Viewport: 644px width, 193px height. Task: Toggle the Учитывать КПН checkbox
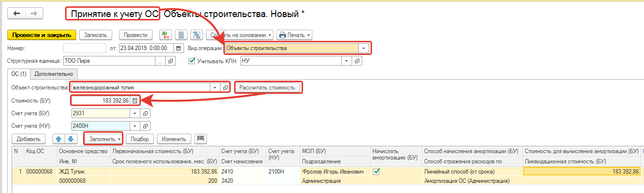[192, 61]
